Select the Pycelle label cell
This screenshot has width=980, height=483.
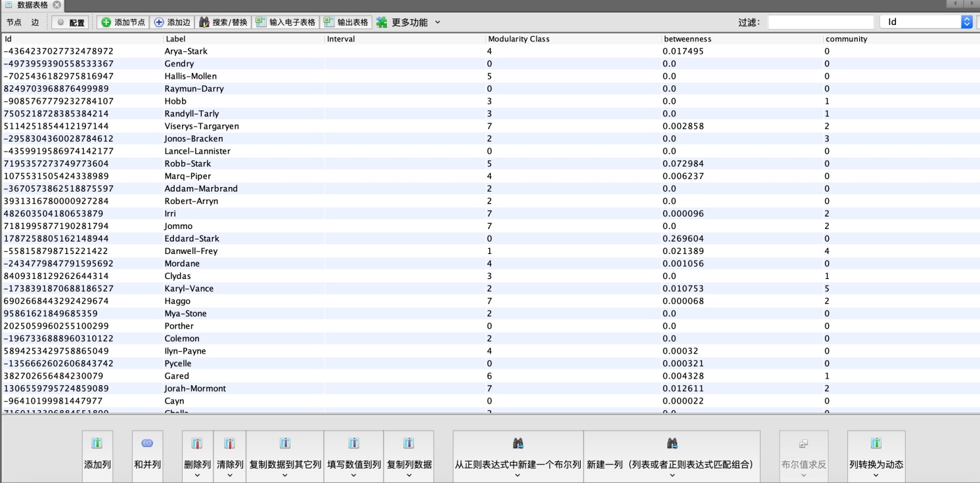click(178, 363)
